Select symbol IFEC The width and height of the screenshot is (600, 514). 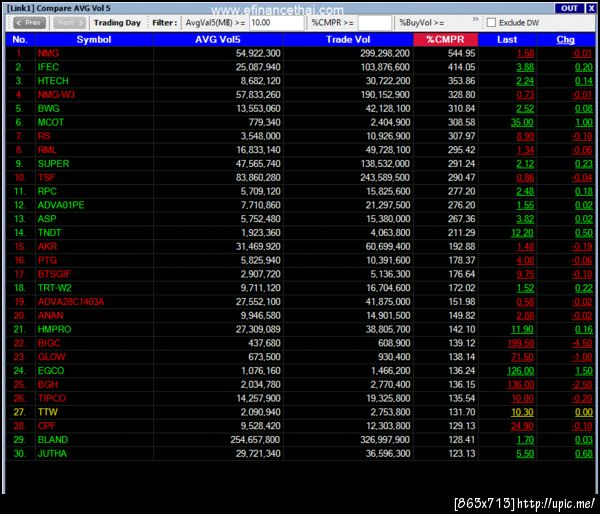click(48, 67)
